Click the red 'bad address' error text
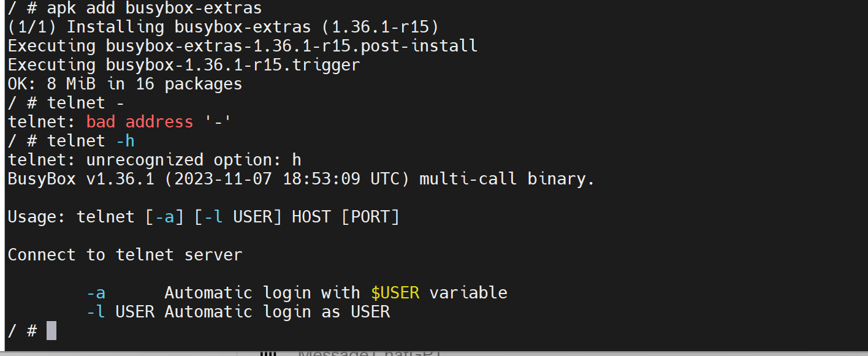This screenshot has height=356, width=868. tap(140, 122)
